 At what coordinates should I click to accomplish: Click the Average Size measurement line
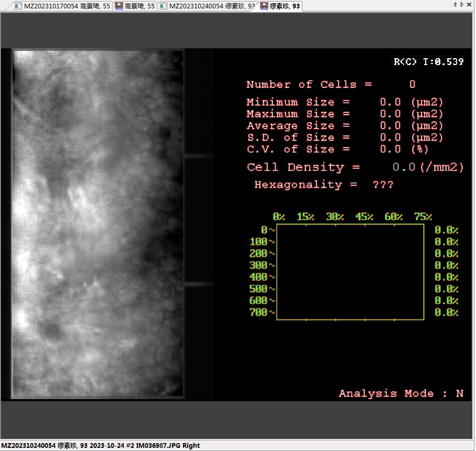[x=344, y=126]
